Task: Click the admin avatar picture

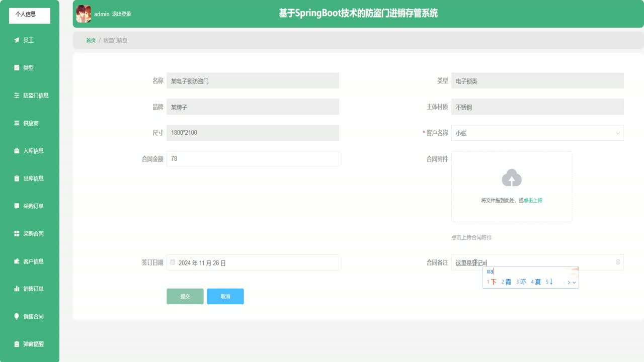Action: [x=84, y=14]
